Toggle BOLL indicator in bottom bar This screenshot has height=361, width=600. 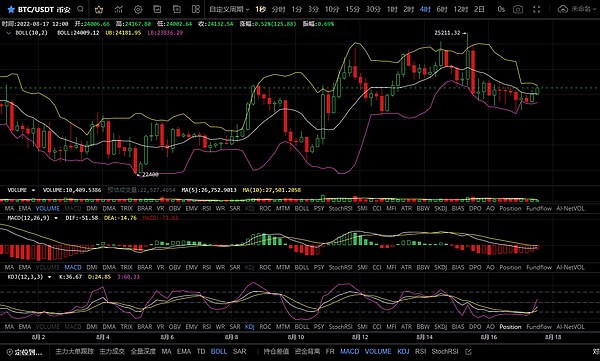218,351
